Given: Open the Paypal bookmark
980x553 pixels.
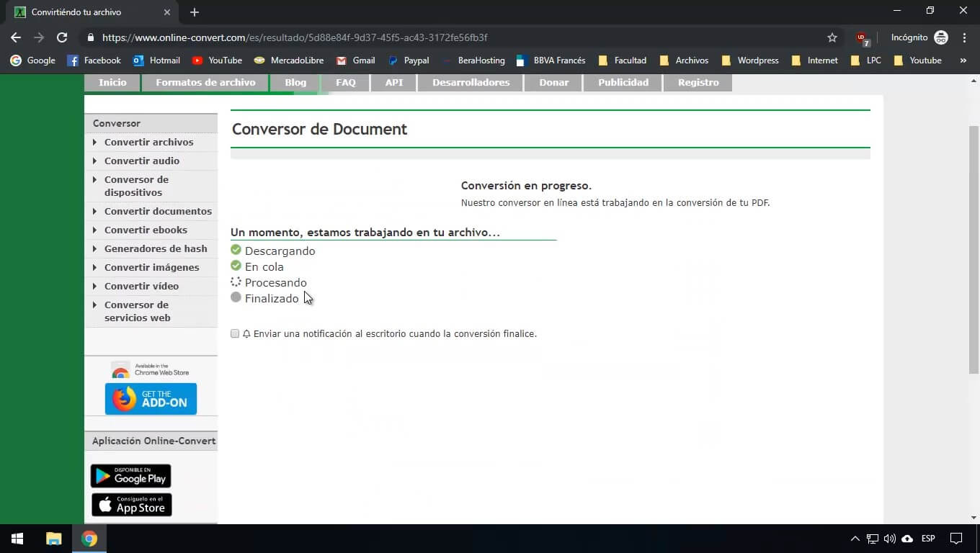Looking at the screenshot, I should tap(409, 60).
